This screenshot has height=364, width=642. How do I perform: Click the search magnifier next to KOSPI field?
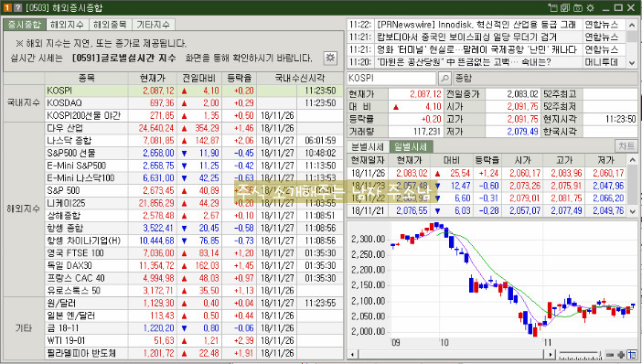tap(444, 78)
